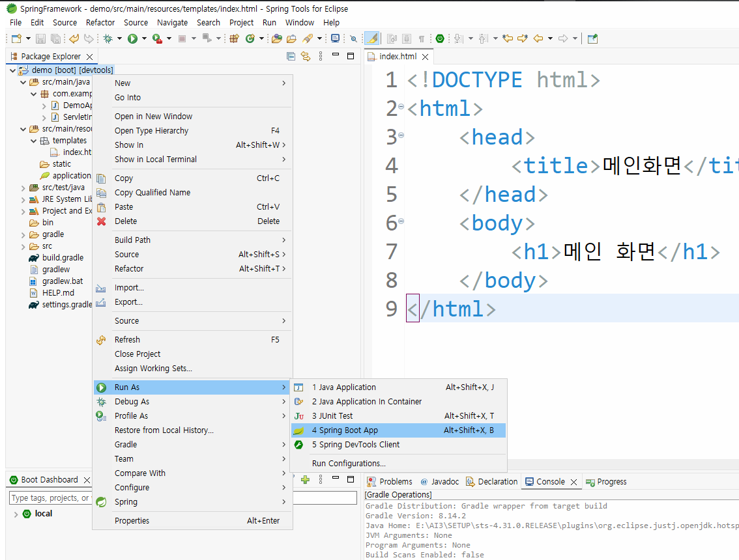The image size is (739, 560).
Task: Open dropdown arrow next to Search flashlight icon
Action: (319, 38)
